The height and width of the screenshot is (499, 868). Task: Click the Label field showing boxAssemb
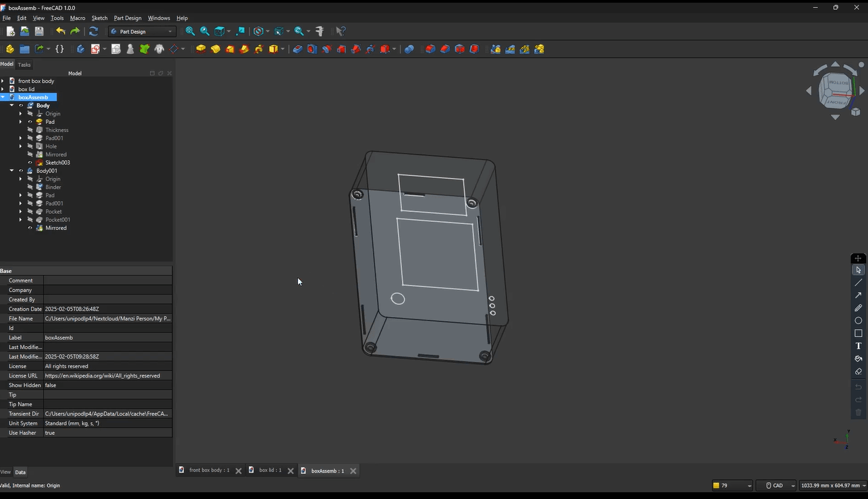click(108, 338)
